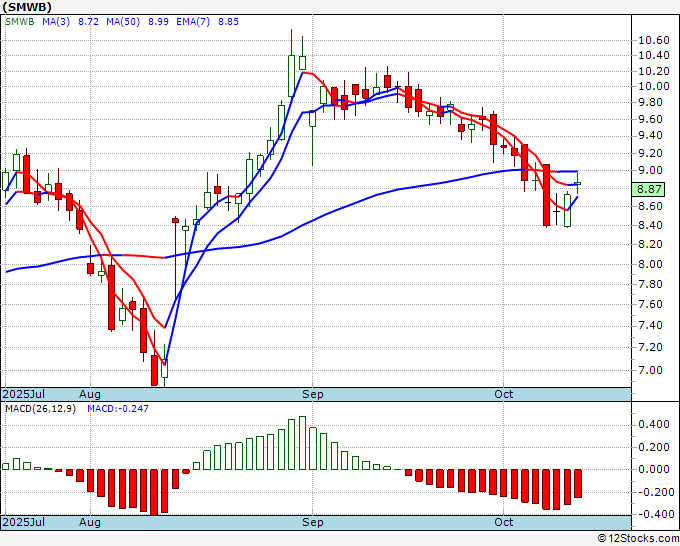Viewport: 680px width, 546px height.
Task: Click the MA(3) value 8.72
Action: 88,22
